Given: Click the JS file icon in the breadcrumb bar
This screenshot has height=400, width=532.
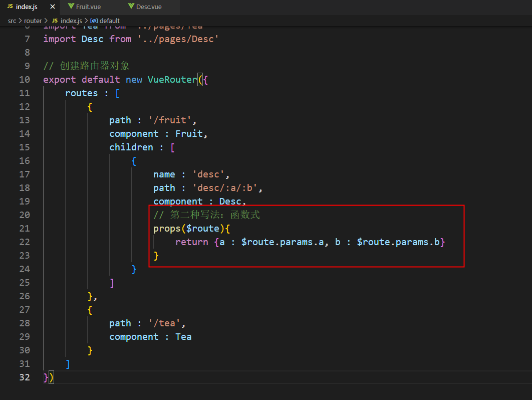Looking at the screenshot, I should (54, 21).
